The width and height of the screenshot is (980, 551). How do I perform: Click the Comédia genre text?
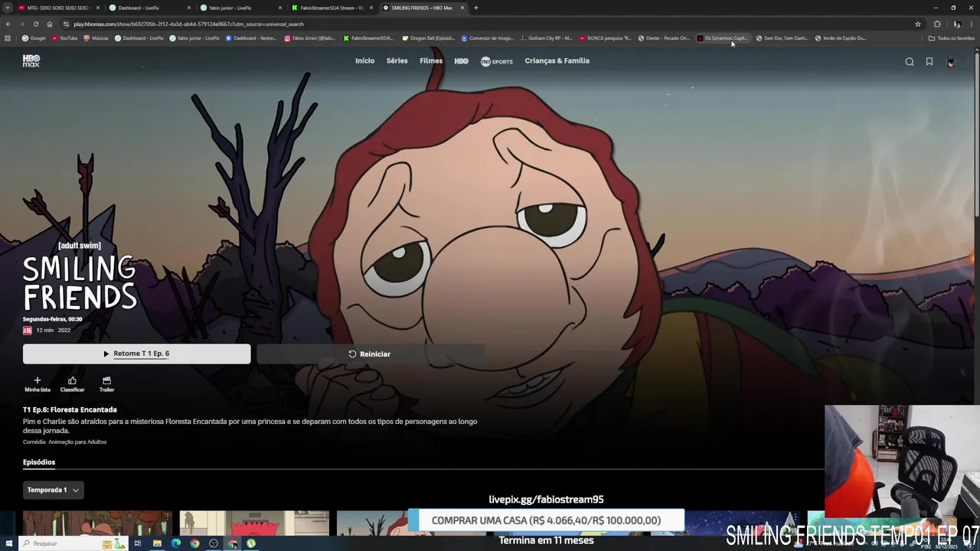pos(34,442)
